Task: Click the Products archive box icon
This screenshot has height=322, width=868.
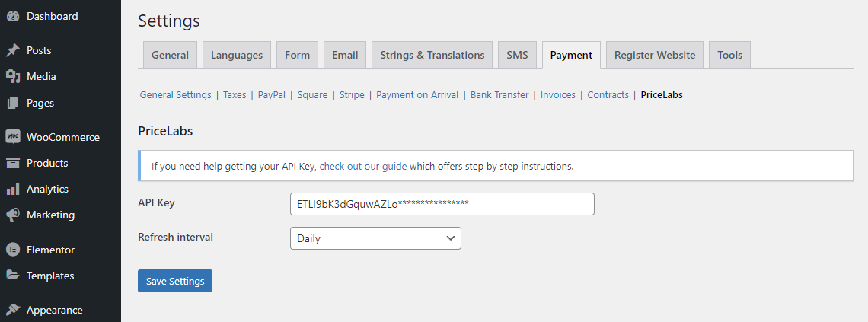Action: click(x=13, y=163)
